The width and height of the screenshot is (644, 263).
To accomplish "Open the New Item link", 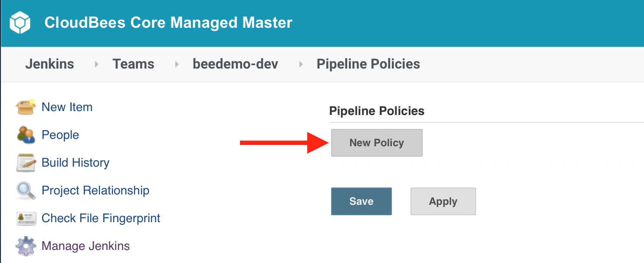I will (67, 107).
